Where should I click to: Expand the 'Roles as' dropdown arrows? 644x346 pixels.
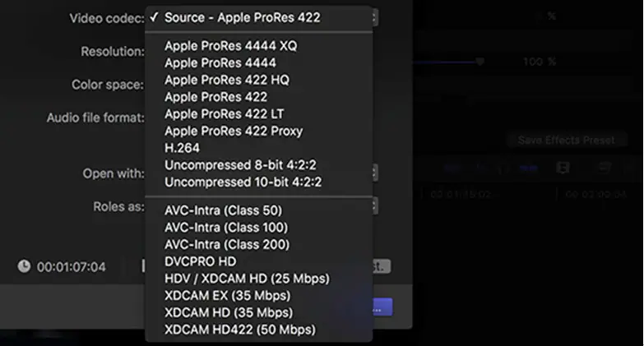(x=375, y=206)
